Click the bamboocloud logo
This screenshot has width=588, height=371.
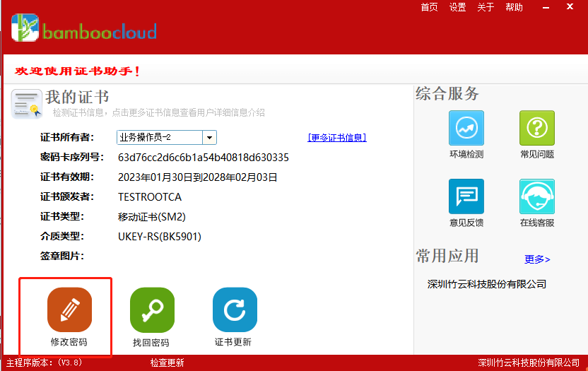83,30
